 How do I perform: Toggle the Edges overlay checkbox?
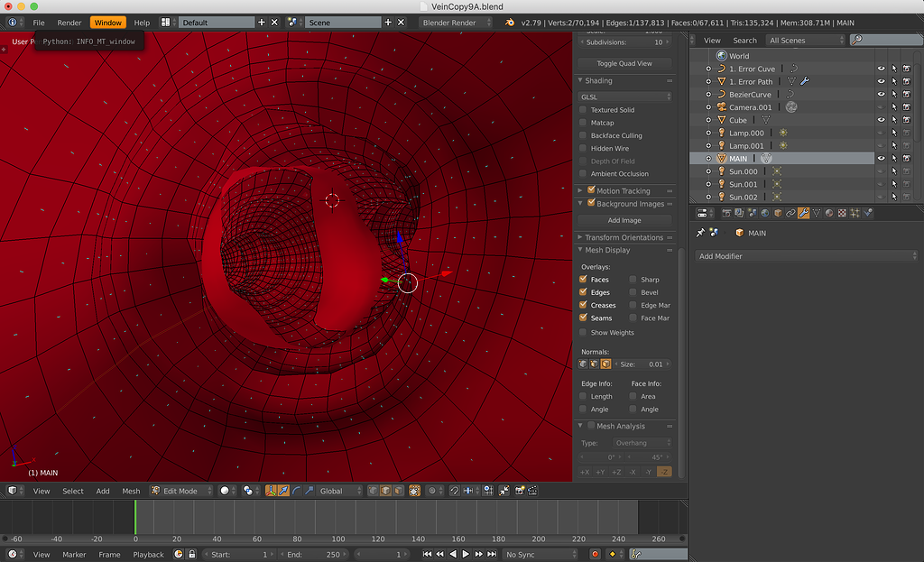(x=583, y=292)
